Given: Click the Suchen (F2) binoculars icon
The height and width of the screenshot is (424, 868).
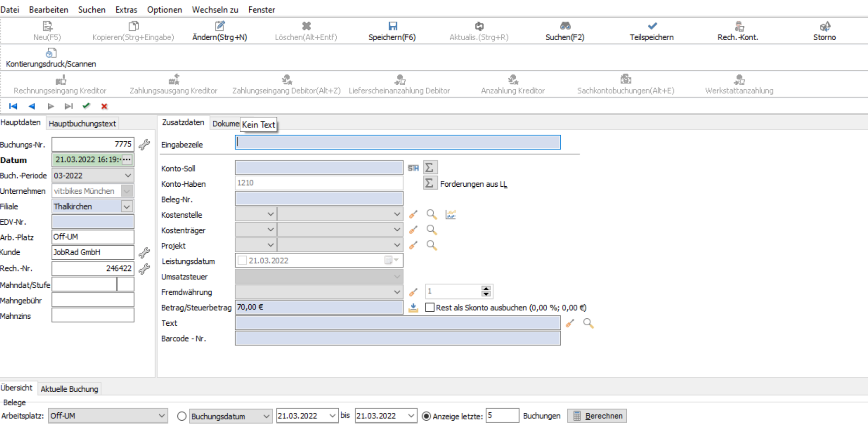Looking at the screenshot, I should coord(565,26).
